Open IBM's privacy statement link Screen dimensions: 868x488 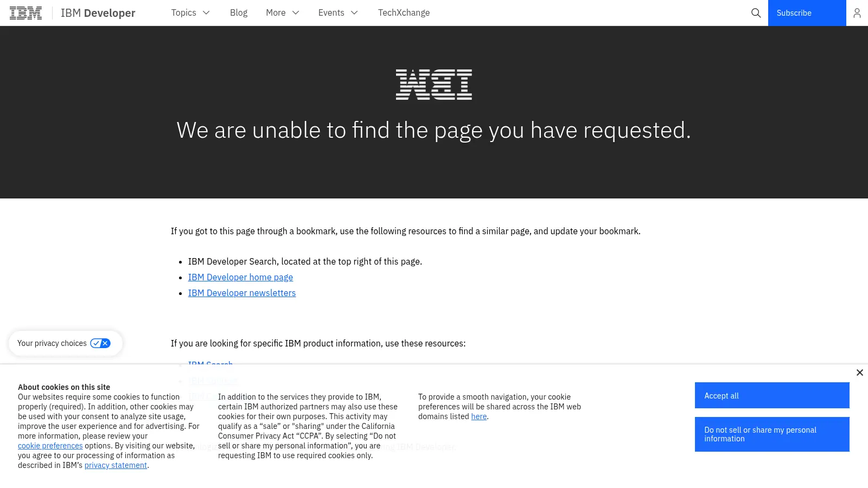116,465
